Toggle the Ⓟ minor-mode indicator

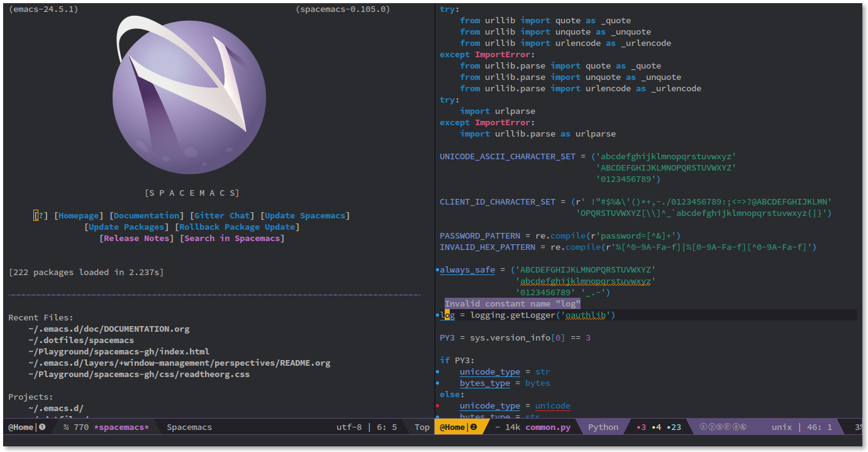728,427
